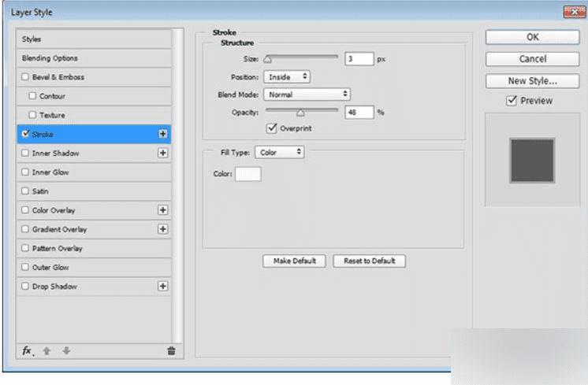Open the Blend Mode dropdown
The width and height of the screenshot is (588, 385).
(307, 94)
